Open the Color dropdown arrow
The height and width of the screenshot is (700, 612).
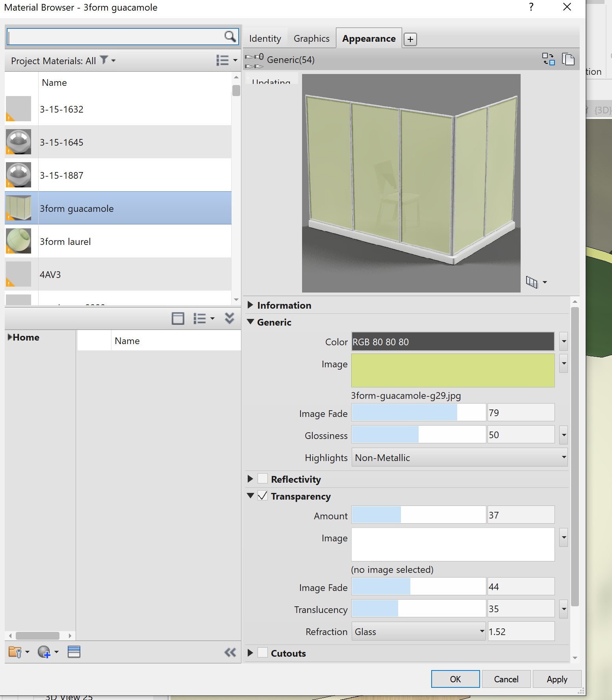[x=564, y=341]
